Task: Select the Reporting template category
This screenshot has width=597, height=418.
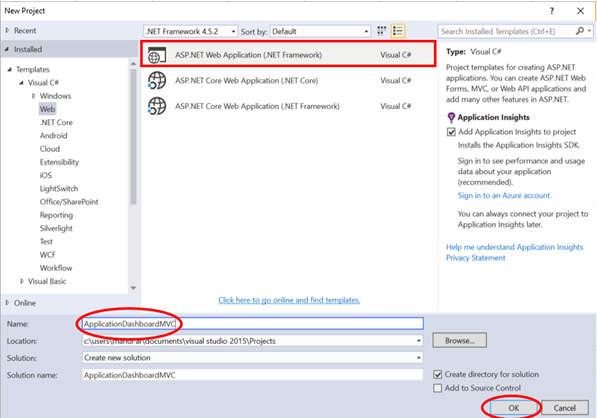Action: coord(56,215)
